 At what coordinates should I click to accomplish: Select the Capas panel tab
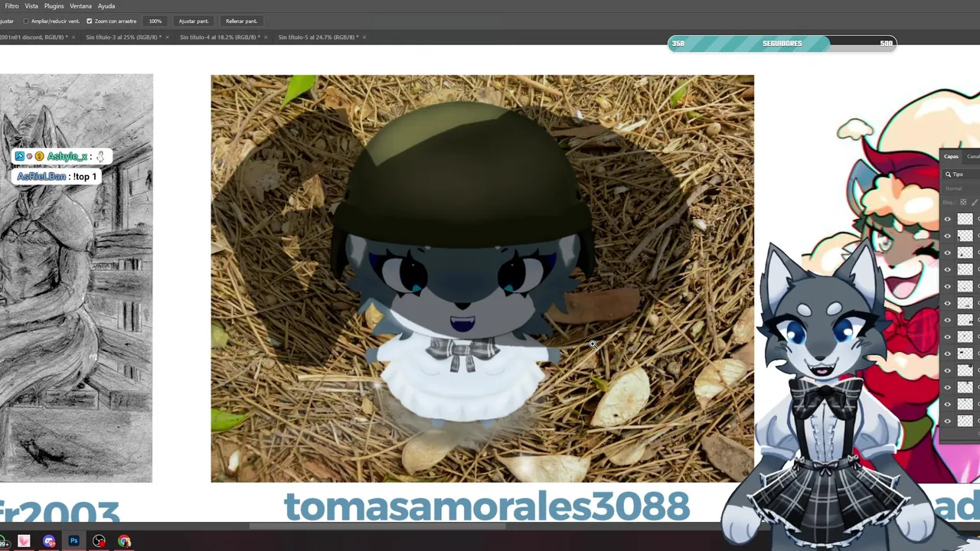tap(951, 157)
